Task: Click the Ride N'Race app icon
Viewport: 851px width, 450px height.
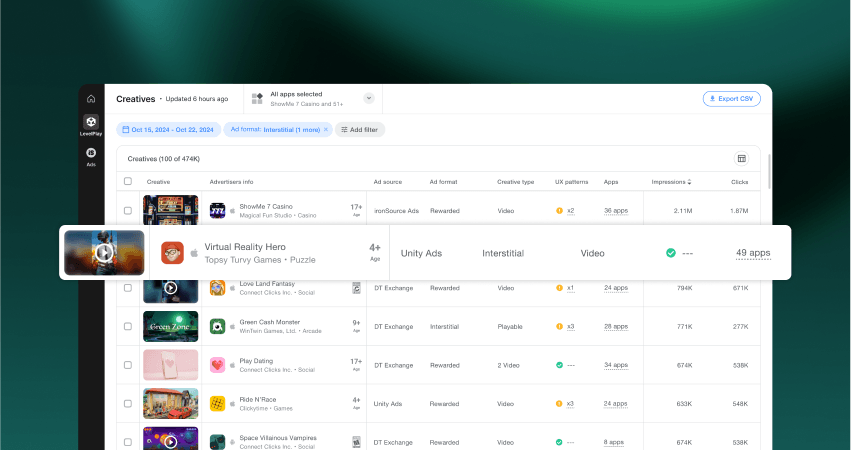Action: coord(217,403)
